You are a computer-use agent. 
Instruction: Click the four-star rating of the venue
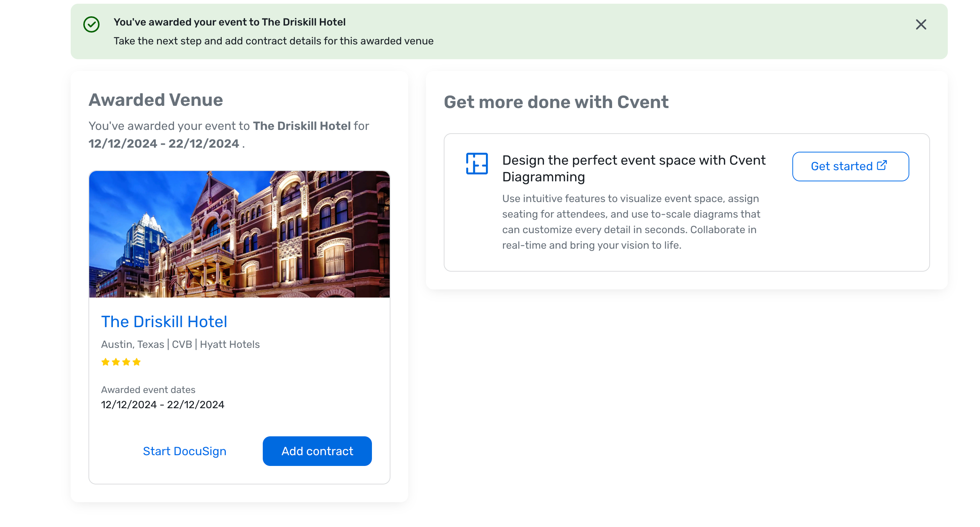121,362
